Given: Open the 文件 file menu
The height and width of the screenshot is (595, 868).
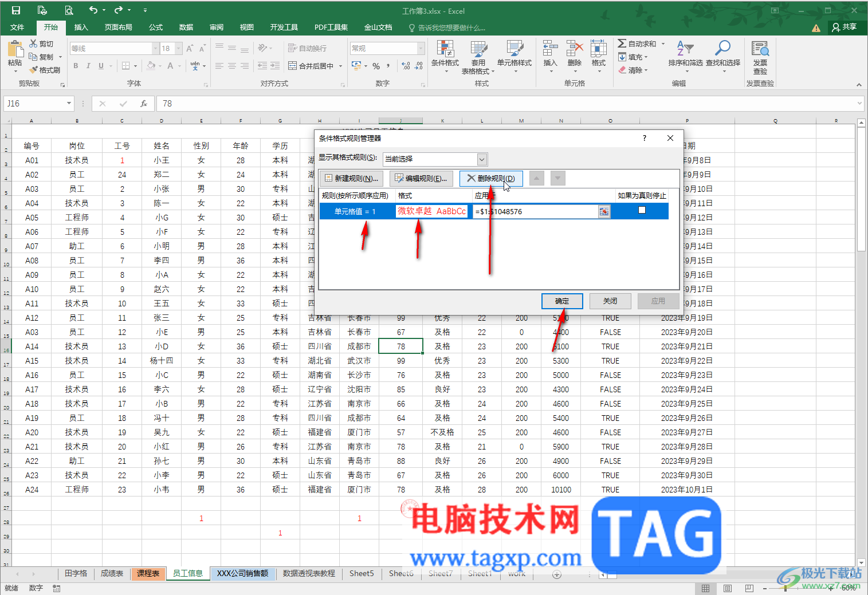Looking at the screenshot, I should click(17, 27).
